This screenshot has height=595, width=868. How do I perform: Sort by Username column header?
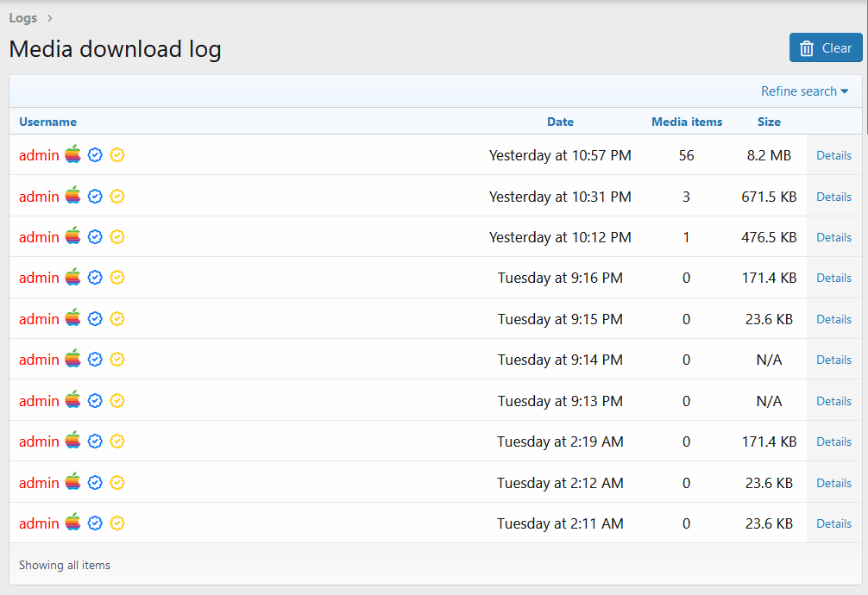tap(47, 122)
